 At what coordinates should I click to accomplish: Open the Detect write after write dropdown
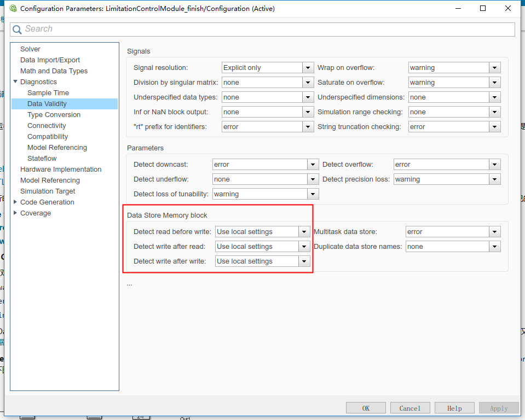(x=304, y=261)
